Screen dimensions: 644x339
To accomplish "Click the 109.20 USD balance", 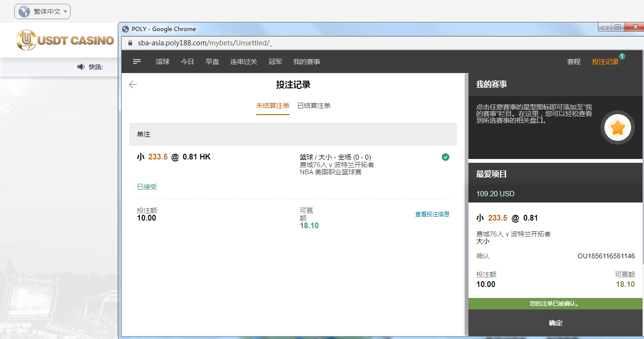I will pyautogui.click(x=495, y=194).
